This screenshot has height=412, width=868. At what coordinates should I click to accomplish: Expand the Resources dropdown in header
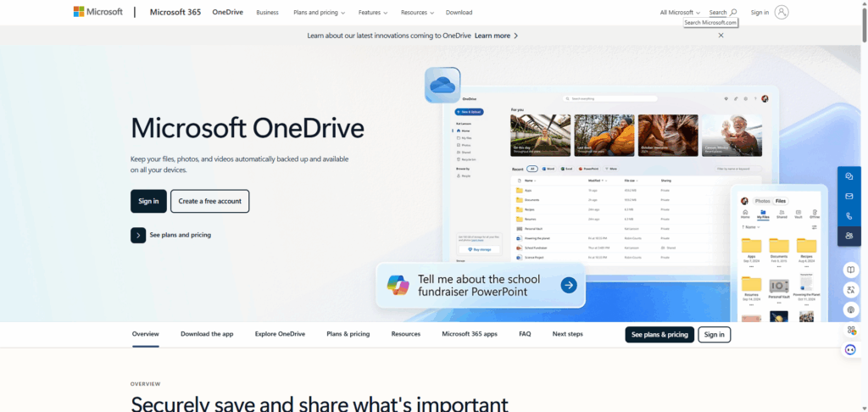coord(417,12)
